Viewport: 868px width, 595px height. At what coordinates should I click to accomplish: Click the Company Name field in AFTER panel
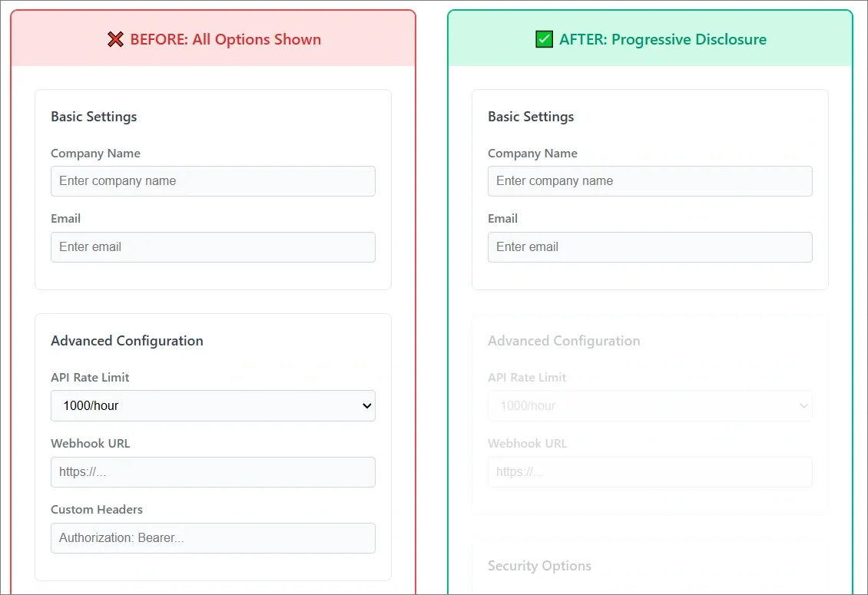[x=650, y=181]
